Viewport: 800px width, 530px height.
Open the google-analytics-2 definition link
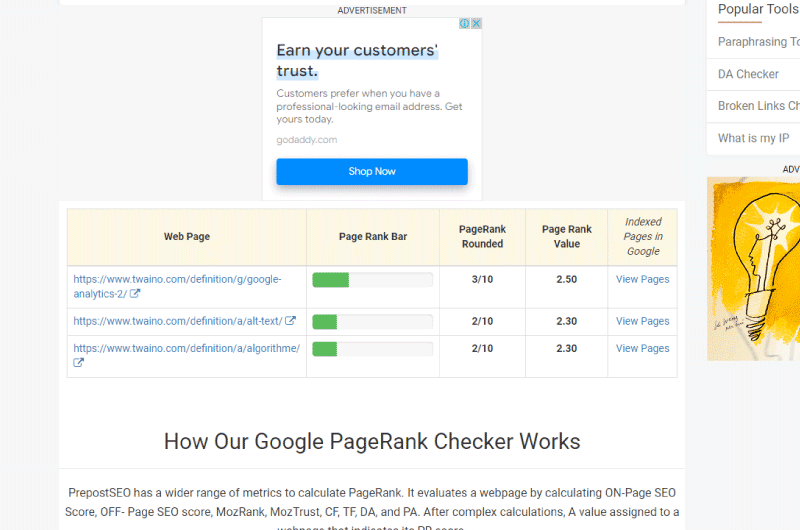(177, 287)
